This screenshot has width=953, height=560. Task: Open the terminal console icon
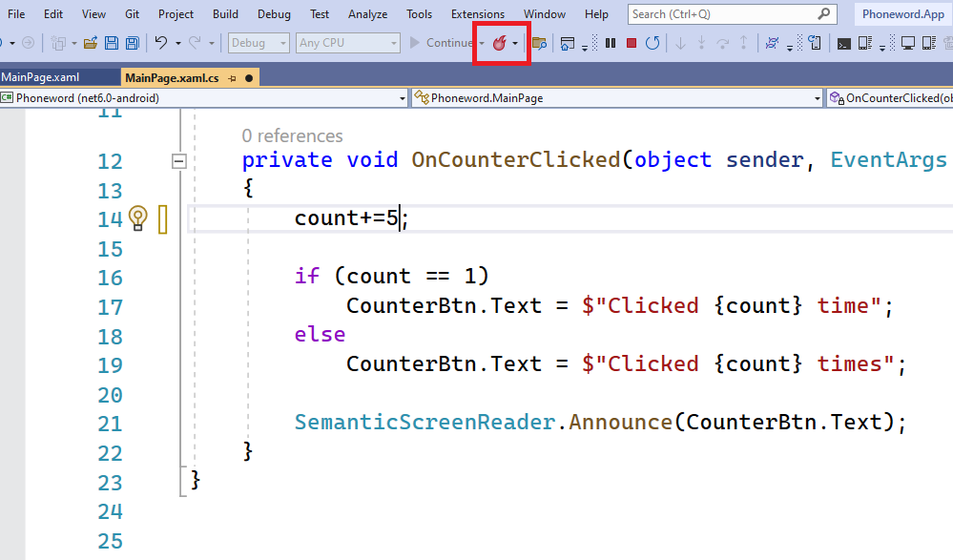pos(843,43)
